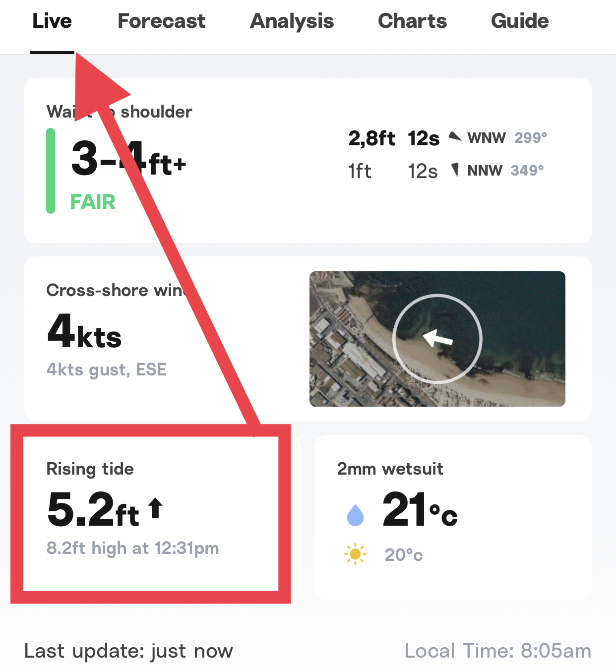Open the 3-4ft+ surf height card

tap(308, 160)
